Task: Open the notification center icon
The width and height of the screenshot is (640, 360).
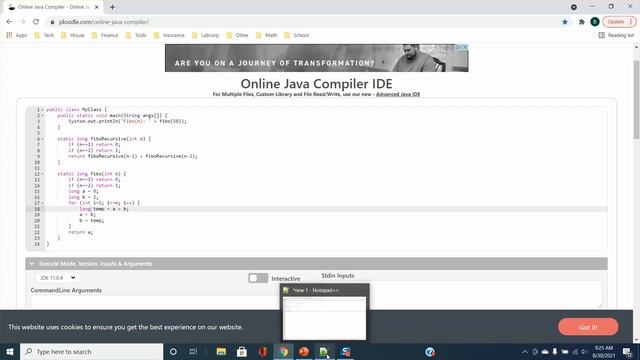Action: tap(627, 351)
